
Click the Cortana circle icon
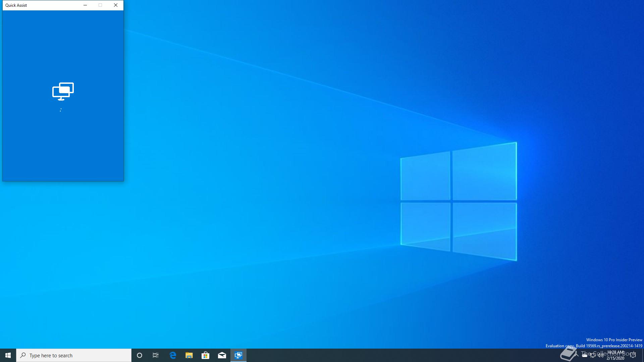(x=140, y=355)
